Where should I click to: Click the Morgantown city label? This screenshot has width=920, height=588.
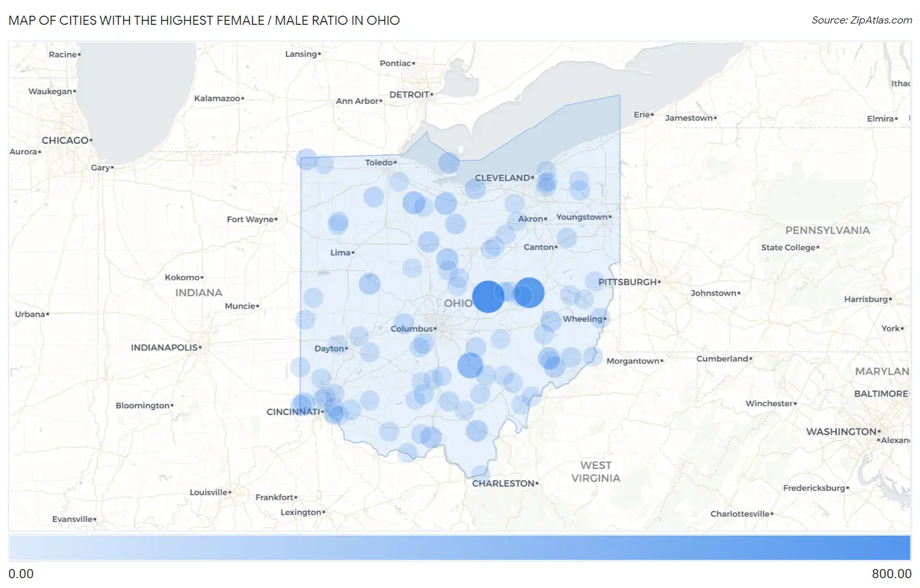pos(633,361)
